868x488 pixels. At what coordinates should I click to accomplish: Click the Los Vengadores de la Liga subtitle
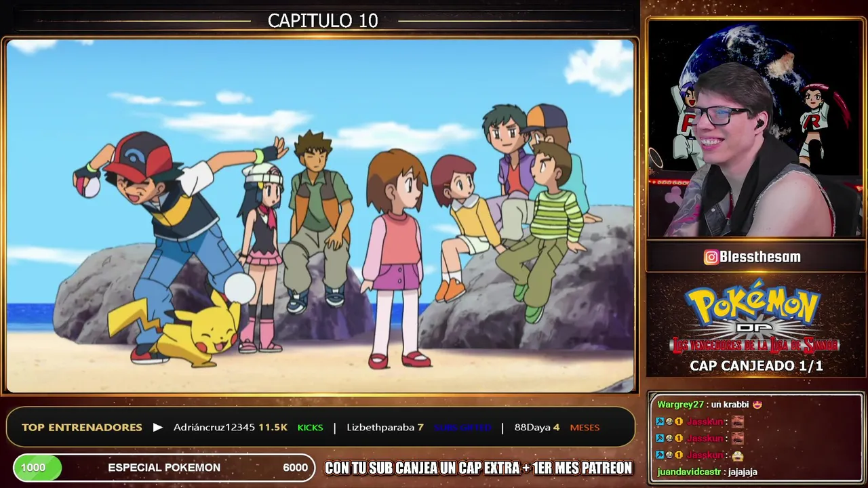tap(754, 346)
